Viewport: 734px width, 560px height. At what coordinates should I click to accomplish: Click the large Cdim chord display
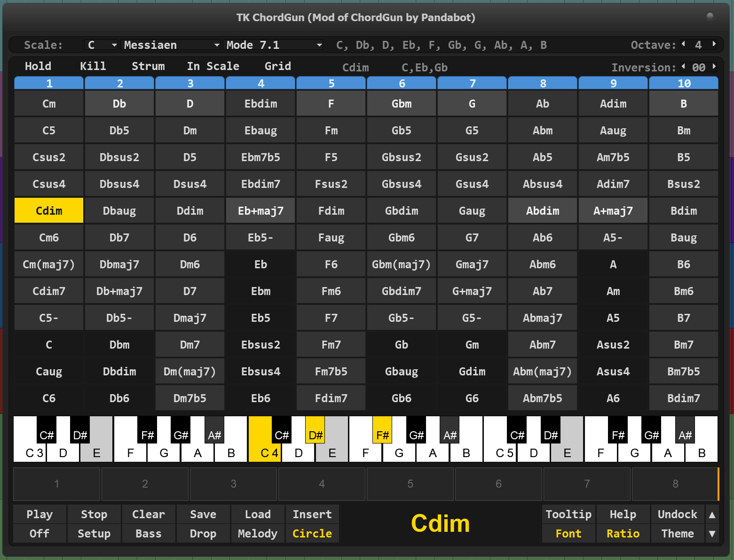coord(440,523)
